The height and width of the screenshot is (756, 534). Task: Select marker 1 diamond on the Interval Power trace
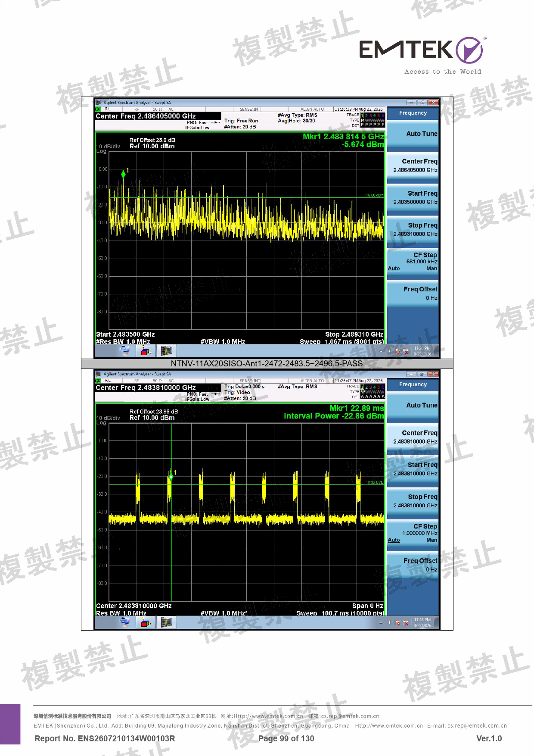tap(171, 476)
